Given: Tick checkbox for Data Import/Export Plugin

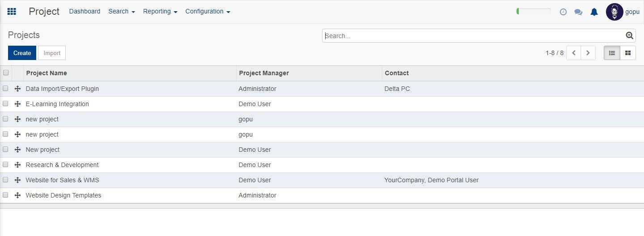Looking at the screenshot, I should click(6, 88).
